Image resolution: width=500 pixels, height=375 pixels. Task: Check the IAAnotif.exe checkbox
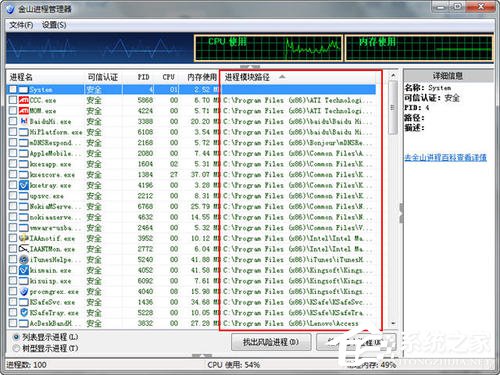click(x=13, y=238)
